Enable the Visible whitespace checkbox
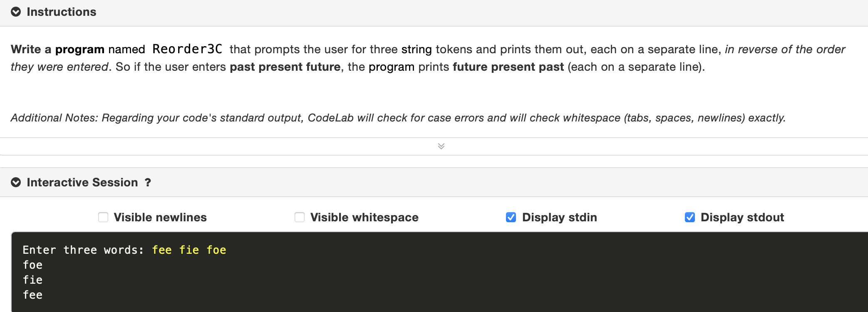This screenshot has height=312, width=868. click(x=299, y=217)
